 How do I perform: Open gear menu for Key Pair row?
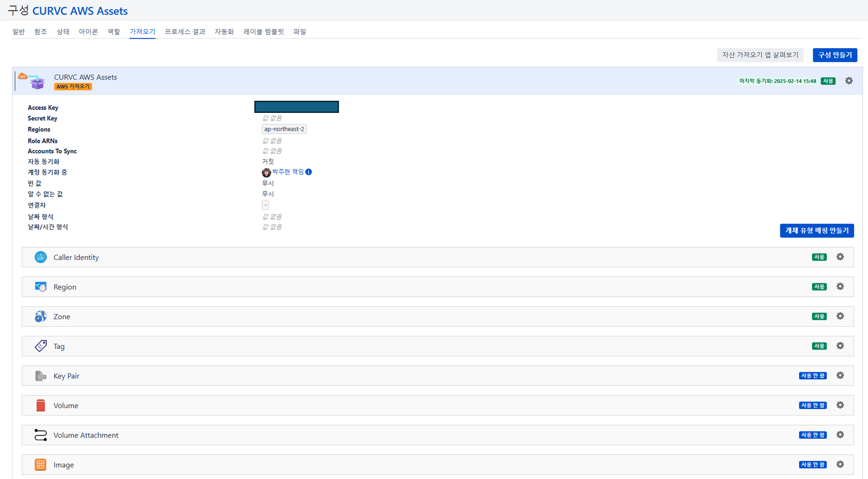tap(840, 376)
